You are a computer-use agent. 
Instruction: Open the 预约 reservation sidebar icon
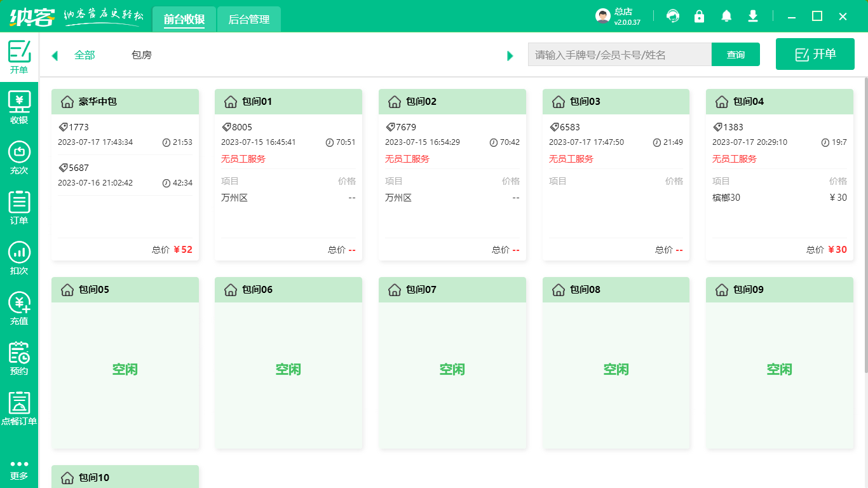click(19, 358)
